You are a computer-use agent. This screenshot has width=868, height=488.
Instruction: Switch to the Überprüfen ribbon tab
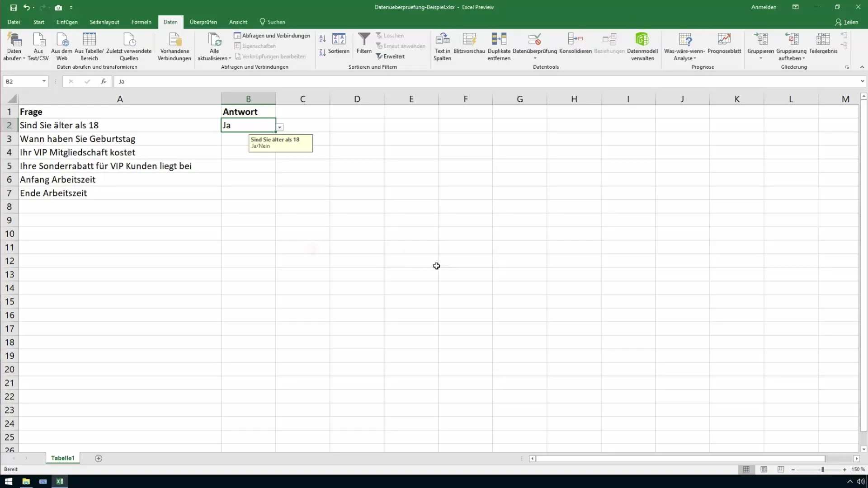pyautogui.click(x=203, y=22)
